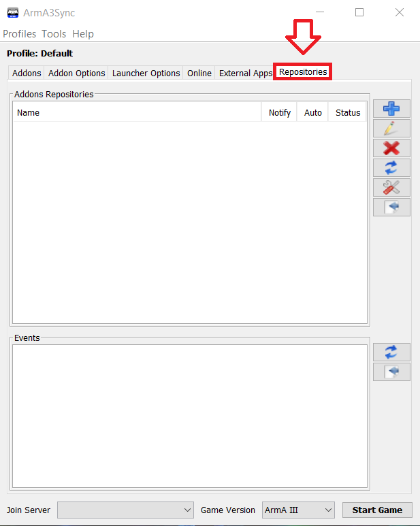Click page arrow icon beside Events panel
This screenshot has width=420, height=526.
(x=391, y=372)
